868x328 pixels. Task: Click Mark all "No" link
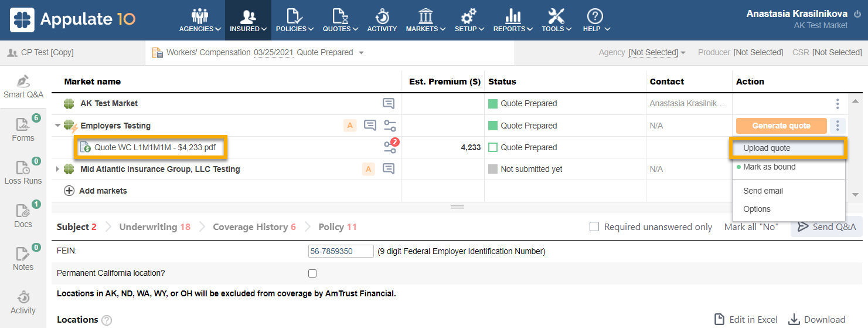(x=751, y=226)
